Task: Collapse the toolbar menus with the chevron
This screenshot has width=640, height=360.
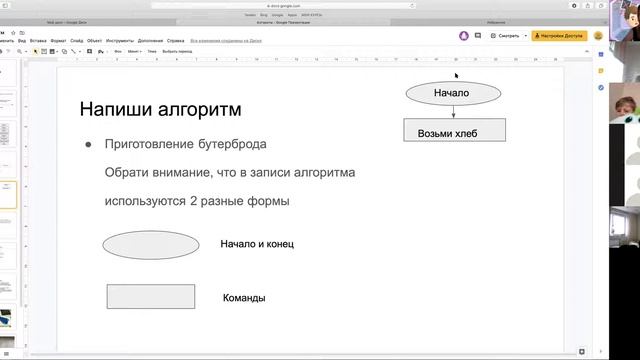Action: point(587,51)
